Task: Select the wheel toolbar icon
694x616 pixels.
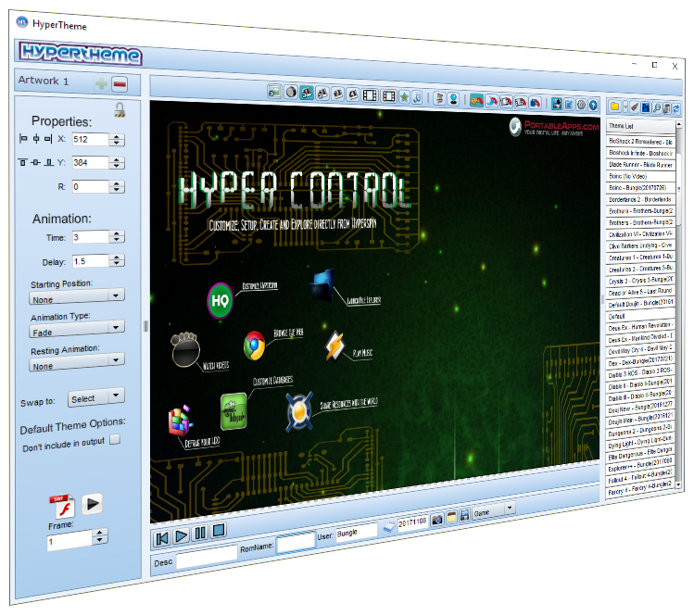Action: tap(291, 92)
